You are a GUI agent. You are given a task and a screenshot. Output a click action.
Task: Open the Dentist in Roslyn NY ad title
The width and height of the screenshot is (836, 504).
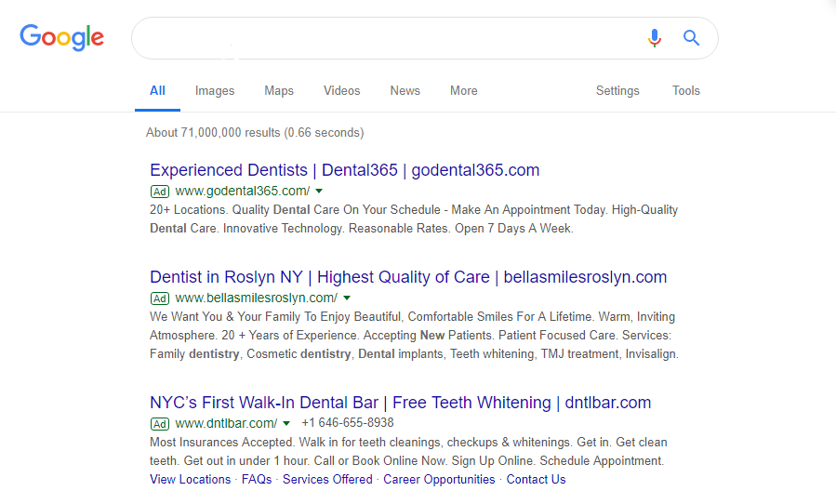point(408,277)
